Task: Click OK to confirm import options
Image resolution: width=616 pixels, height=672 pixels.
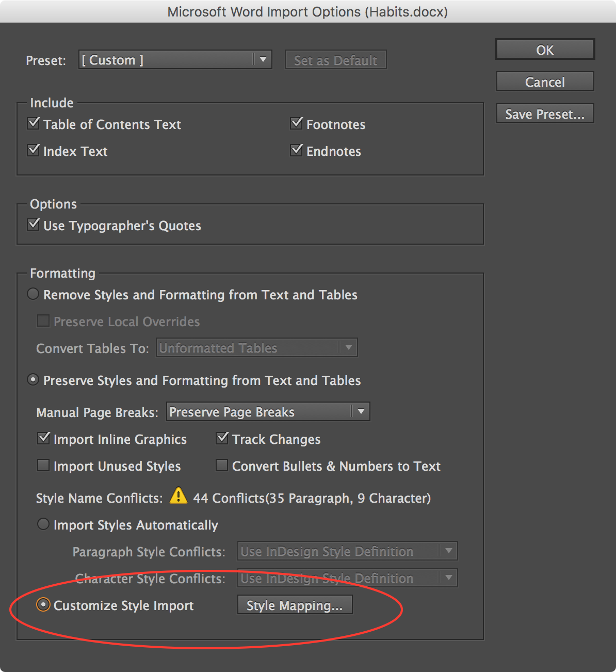Action: (x=545, y=50)
